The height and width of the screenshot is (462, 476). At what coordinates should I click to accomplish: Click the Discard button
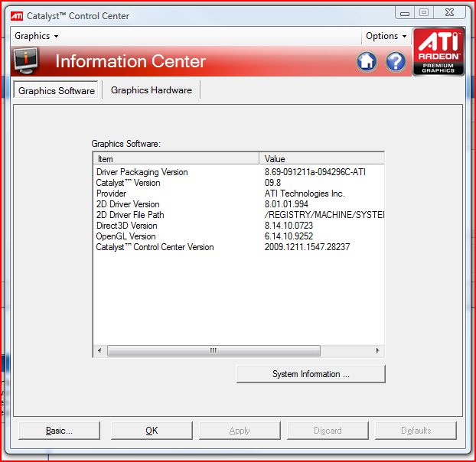(x=328, y=431)
